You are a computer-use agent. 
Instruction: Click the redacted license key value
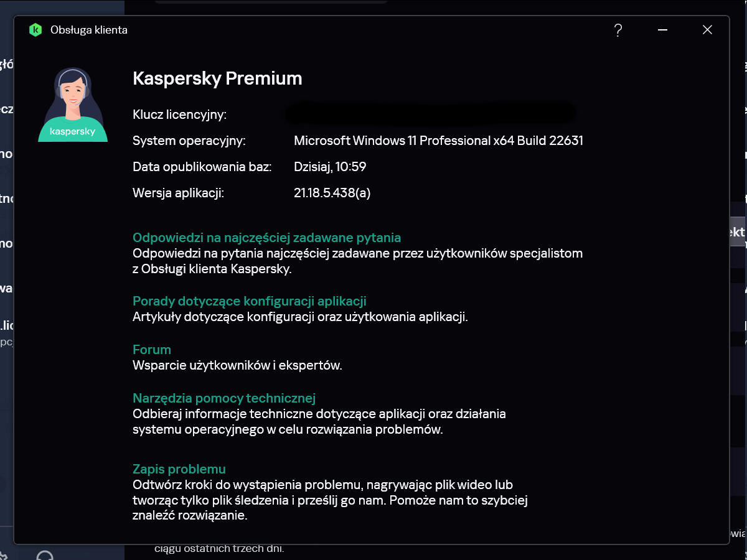click(x=430, y=114)
